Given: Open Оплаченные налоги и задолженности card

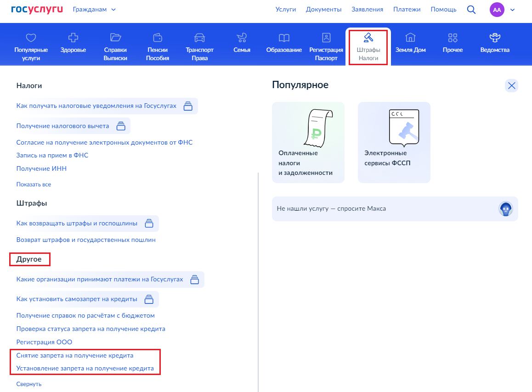Looking at the screenshot, I should pyautogui.click(x=308, y=142).
